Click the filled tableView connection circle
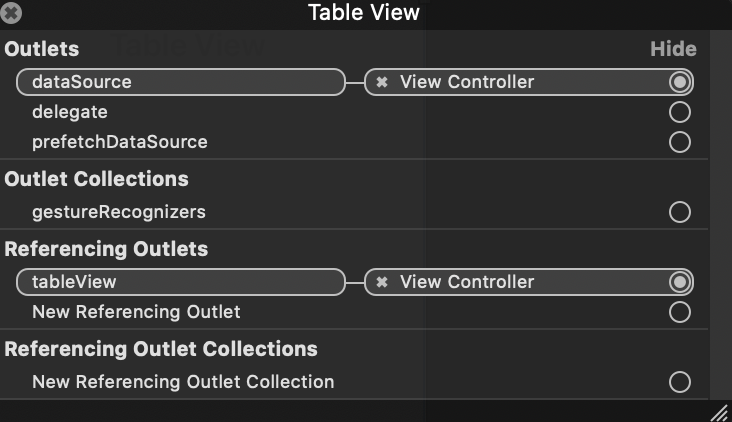The image size is (732, 422). (680, 282)
